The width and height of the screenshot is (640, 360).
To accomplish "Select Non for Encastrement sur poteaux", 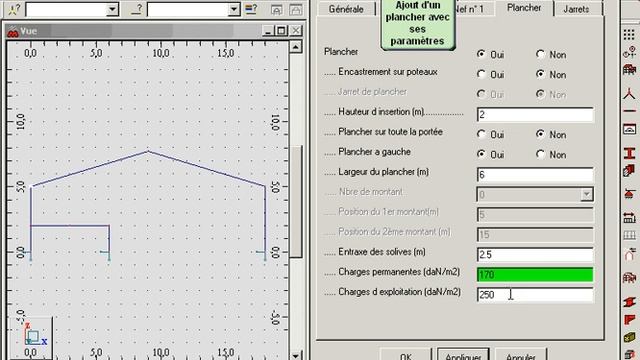I will (x=540, y=74).
